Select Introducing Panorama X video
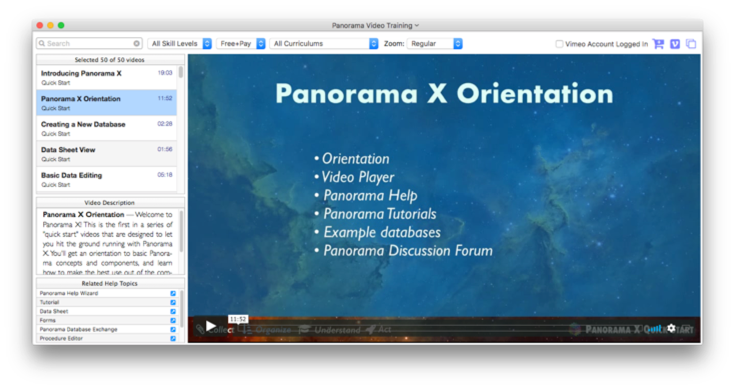Screen dimensions: 735x390 pos(106,77)
